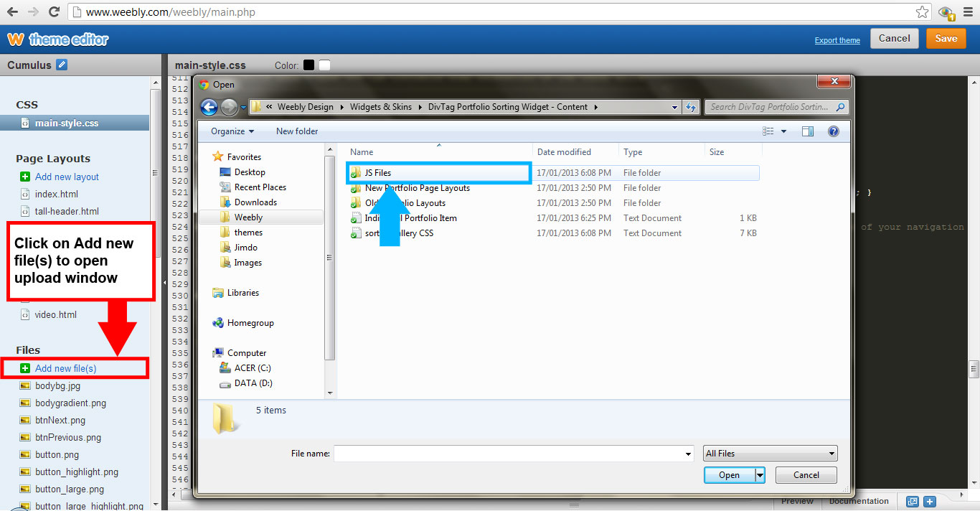Click in the File name input field

coord(509,454)
